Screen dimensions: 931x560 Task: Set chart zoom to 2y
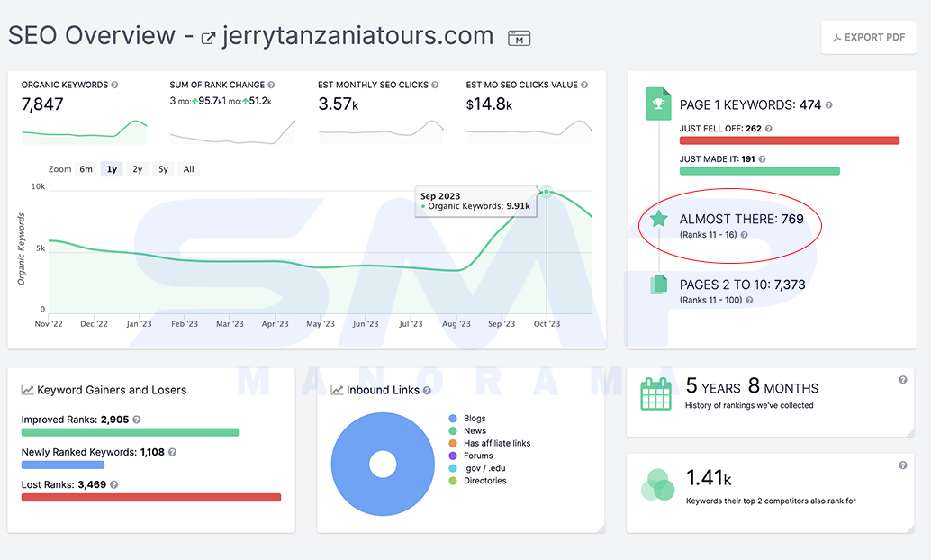coord(137,169)
